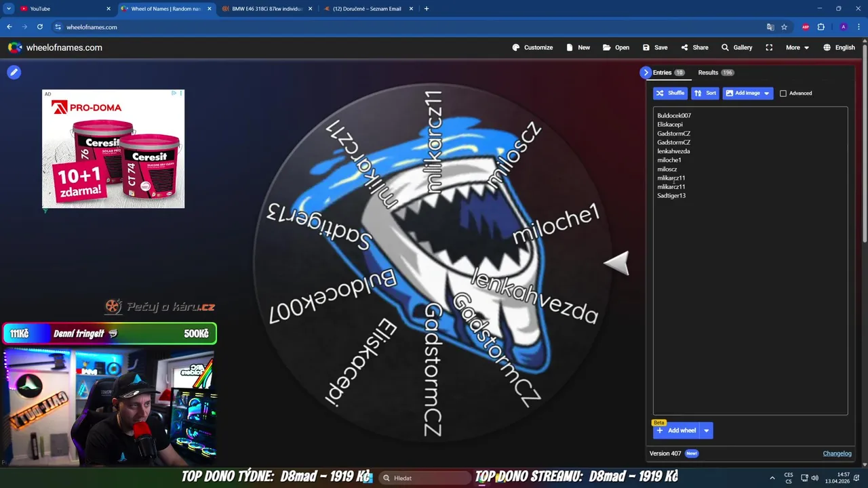Enter fullscreen mode via the expand icon
Screen dimensions: 868x488
[x=769, y=47]
